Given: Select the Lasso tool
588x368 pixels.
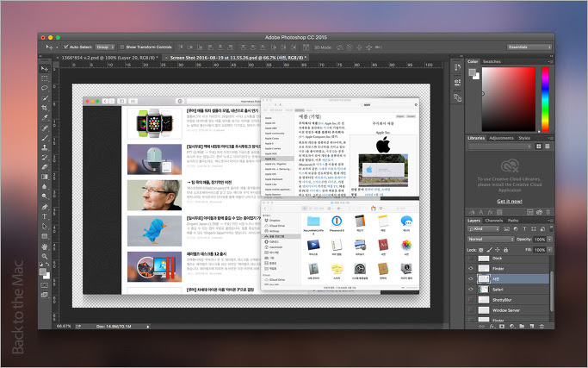Looking at the screenshot, I should pos(44,88).
